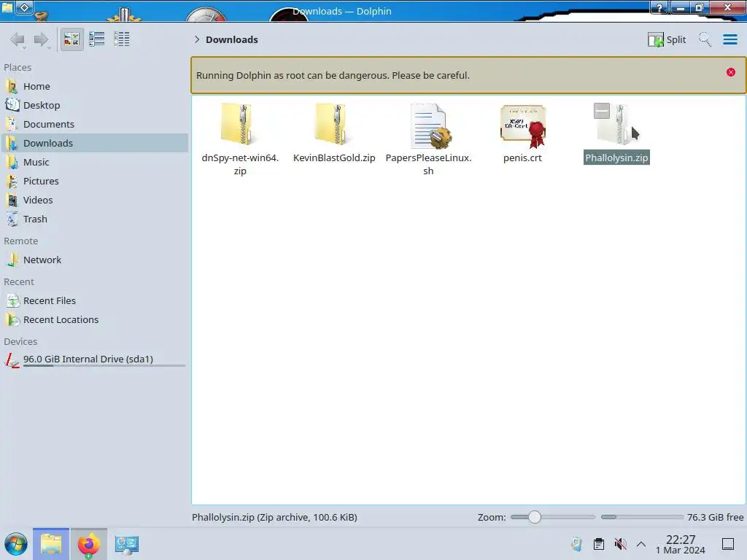This screenshot has width=747, height=560.
Task: Select the dnSpy-net-win64.zip archive icon
Action: pyautogui.click(x=239, y=124)
